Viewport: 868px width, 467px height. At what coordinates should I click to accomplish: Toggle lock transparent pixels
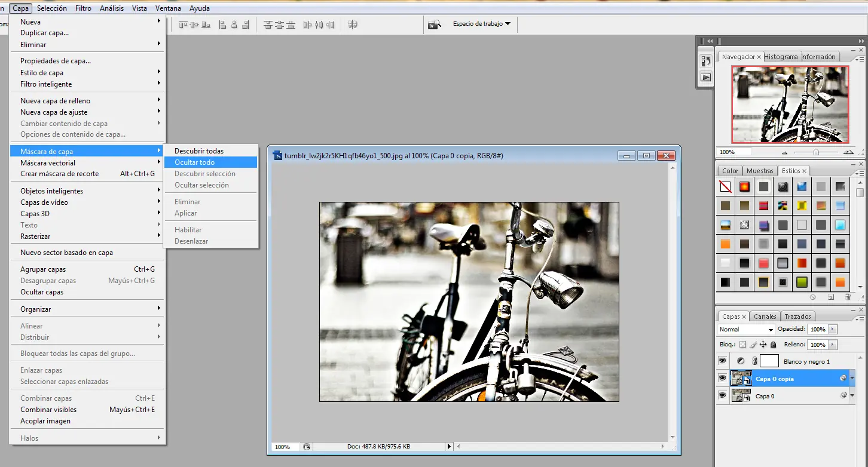pos(742,345)
